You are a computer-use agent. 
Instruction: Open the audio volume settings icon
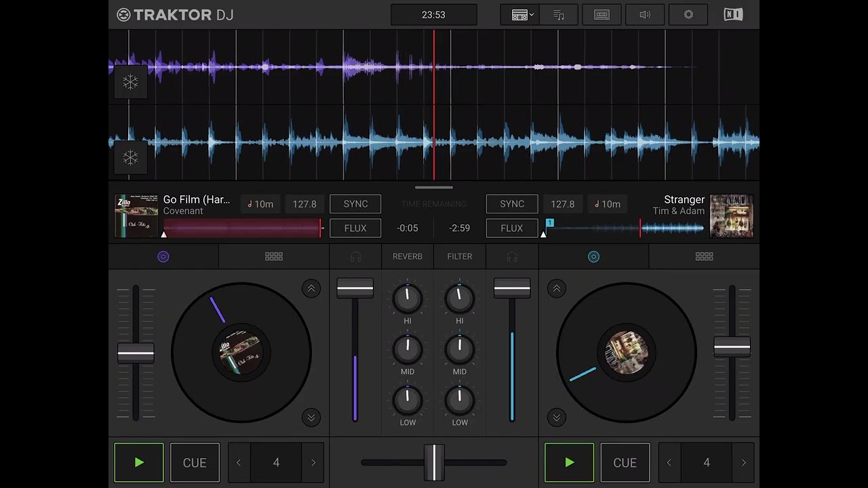coord(645,15)
